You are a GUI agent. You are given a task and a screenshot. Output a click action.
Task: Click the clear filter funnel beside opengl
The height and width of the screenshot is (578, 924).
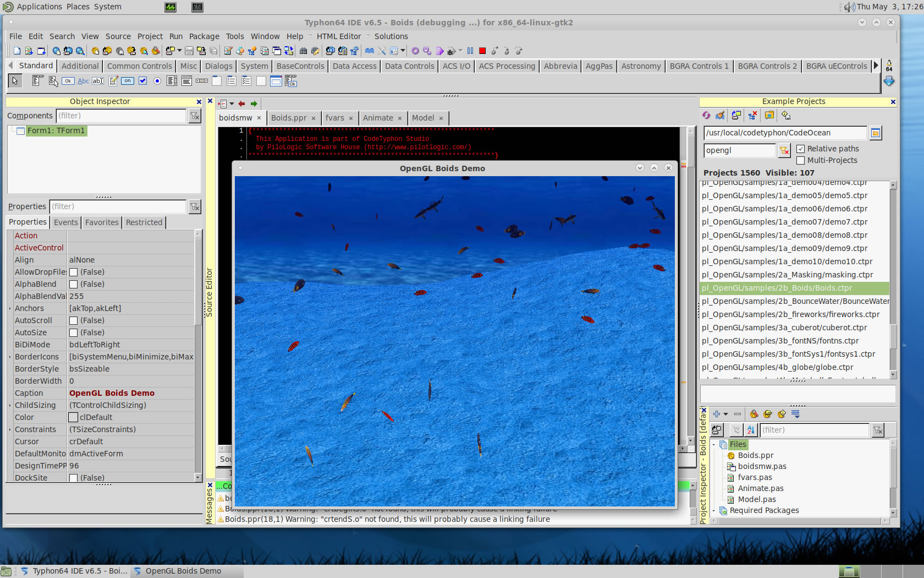pos(784,150)
